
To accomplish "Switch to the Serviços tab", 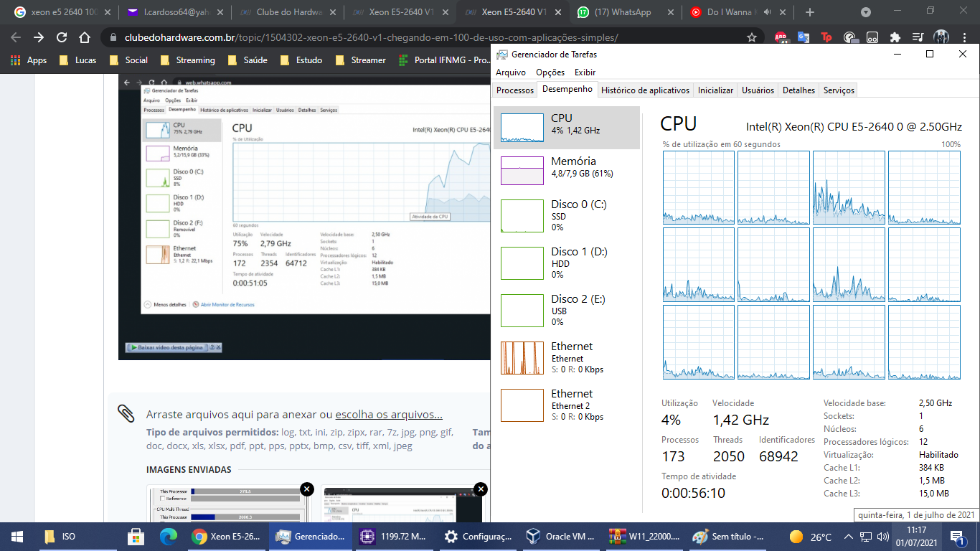I will pos(839,90).
